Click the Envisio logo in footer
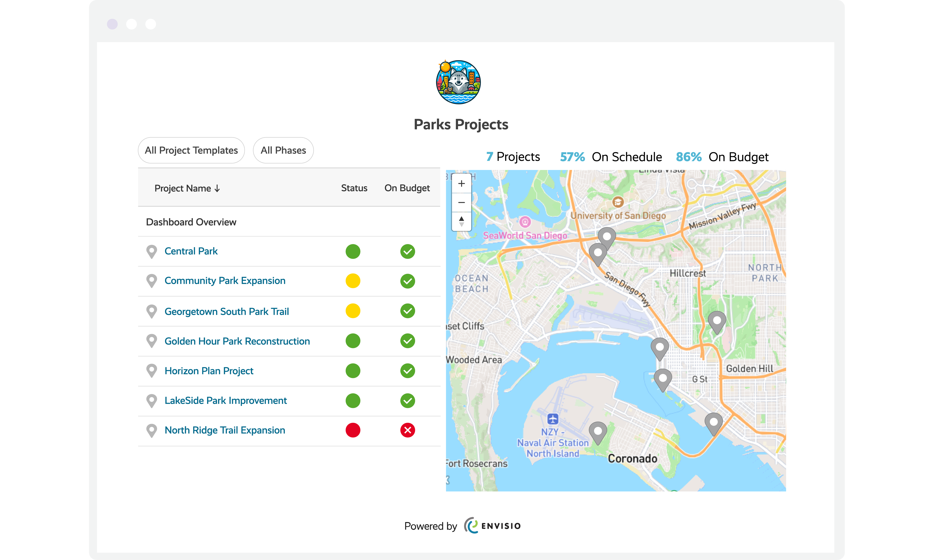934x560 pixels. [x=492, y=526]
